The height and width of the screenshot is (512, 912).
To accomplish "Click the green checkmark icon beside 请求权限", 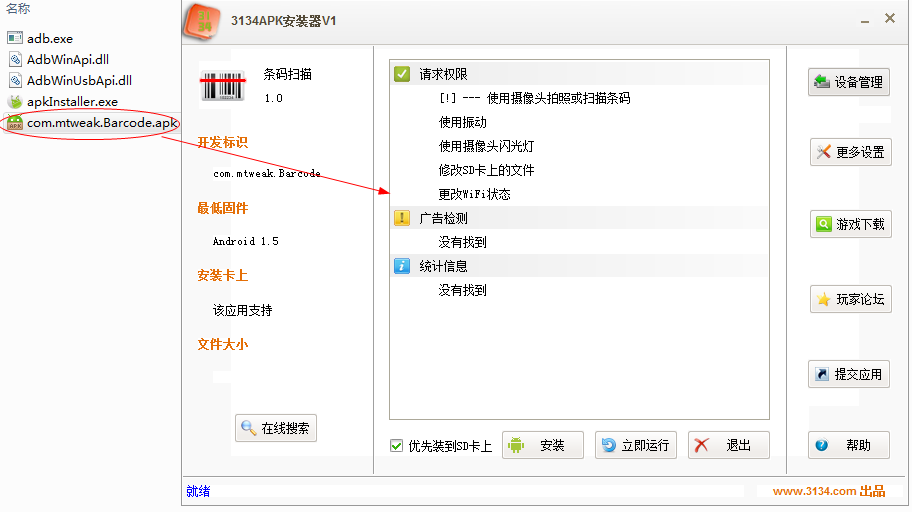I will (402, 74).
